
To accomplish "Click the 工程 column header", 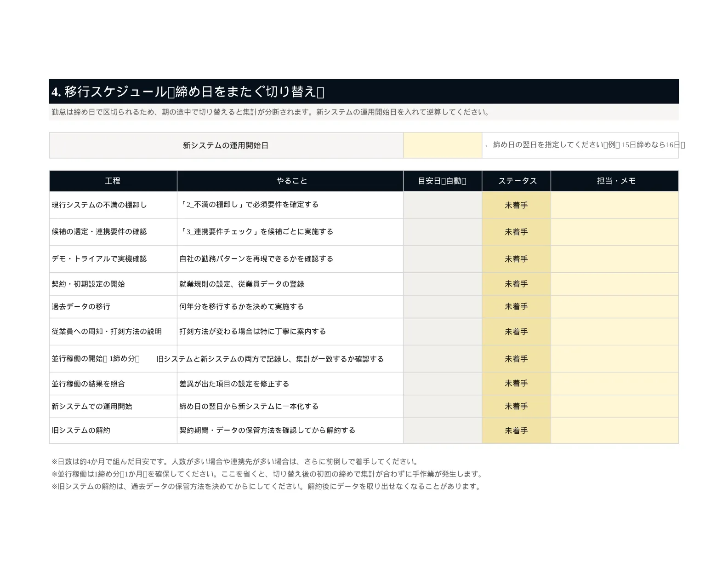I will click(113, 181).
